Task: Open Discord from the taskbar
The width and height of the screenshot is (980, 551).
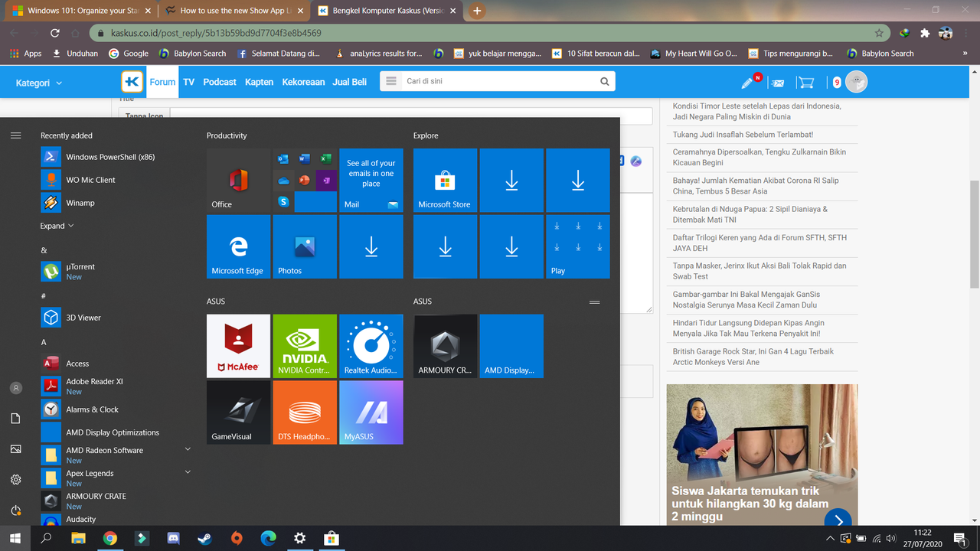Action: 173,538
